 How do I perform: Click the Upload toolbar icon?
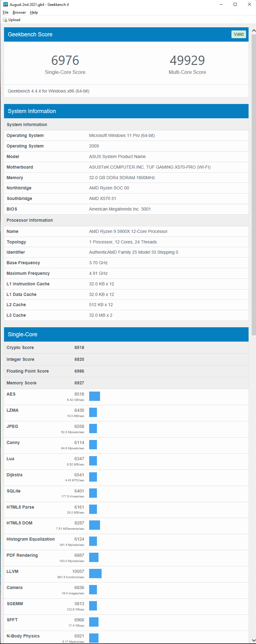click(5, 20)
